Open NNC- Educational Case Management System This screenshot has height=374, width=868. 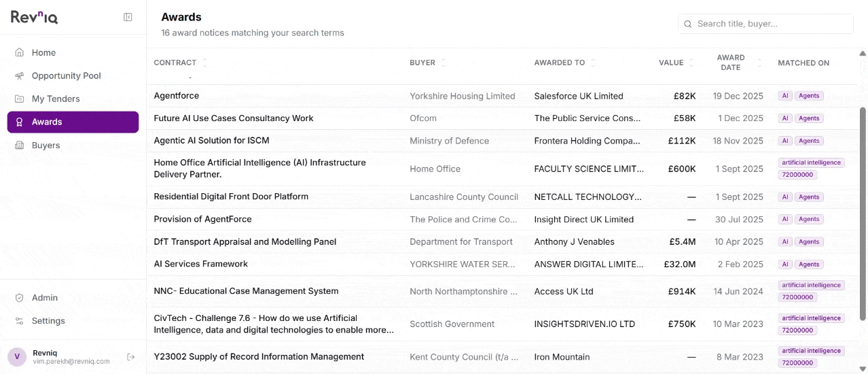246,291
